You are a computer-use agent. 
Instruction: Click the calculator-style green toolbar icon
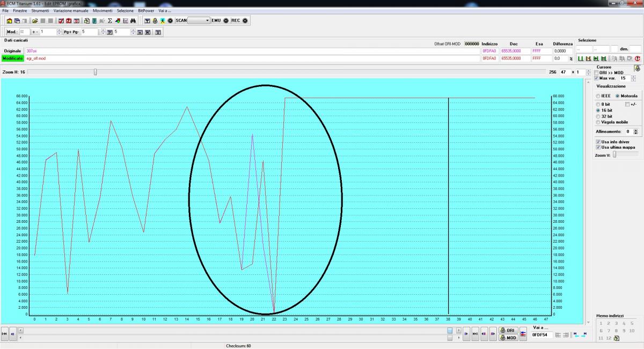pyautogui.click(x=94, y=20)
